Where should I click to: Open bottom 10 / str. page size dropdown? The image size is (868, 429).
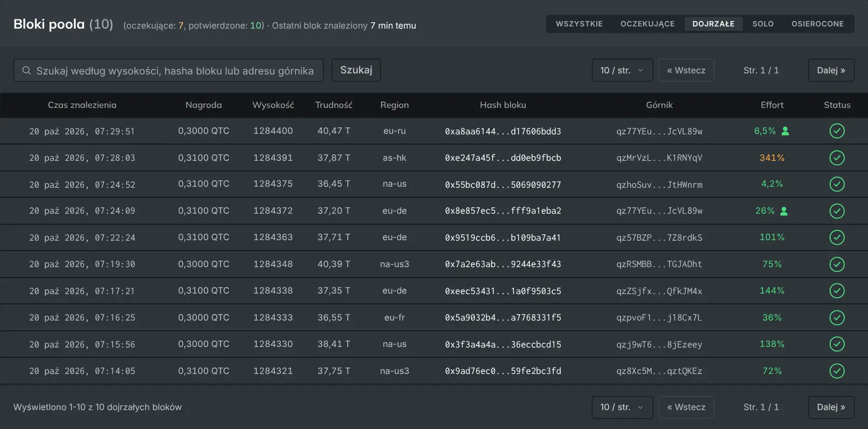(x=622, y=407)
